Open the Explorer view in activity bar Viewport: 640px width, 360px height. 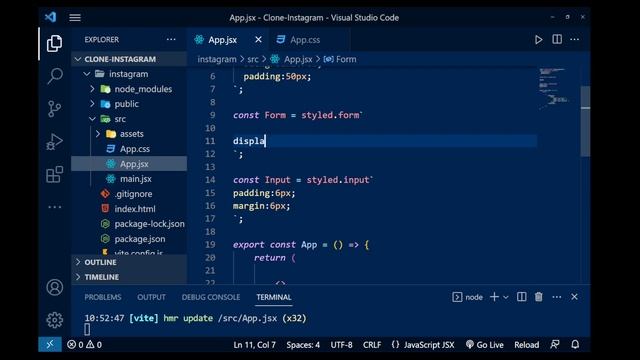54,43
